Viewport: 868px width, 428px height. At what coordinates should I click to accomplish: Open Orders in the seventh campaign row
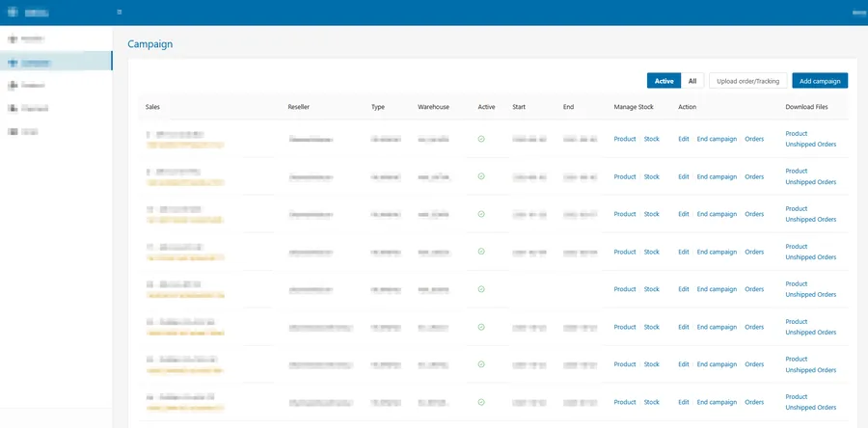point(754,364)
